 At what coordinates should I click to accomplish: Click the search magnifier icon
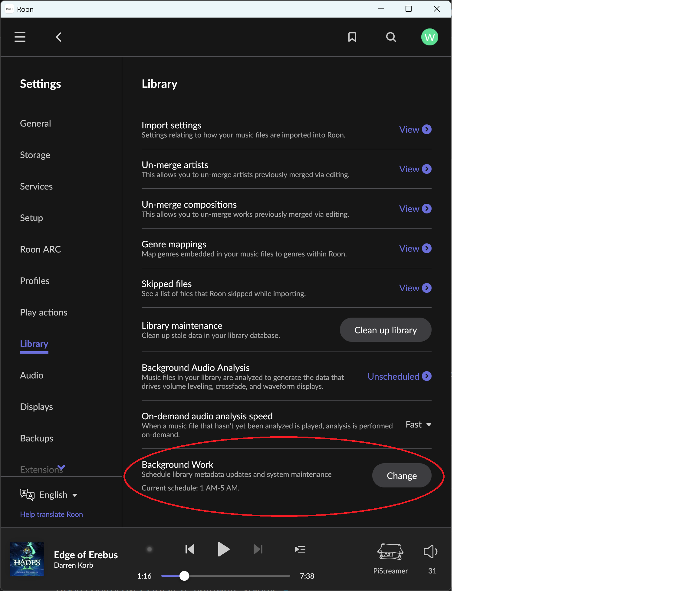(391, 37)
